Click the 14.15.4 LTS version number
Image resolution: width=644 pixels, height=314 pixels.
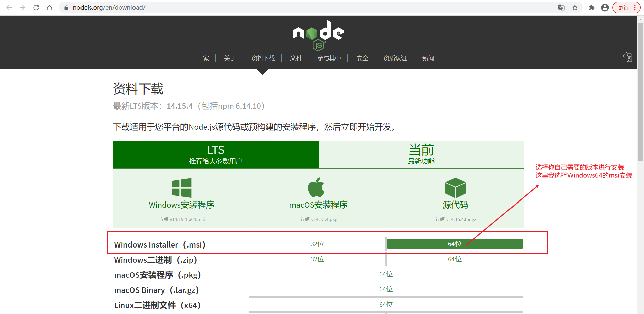180,106
